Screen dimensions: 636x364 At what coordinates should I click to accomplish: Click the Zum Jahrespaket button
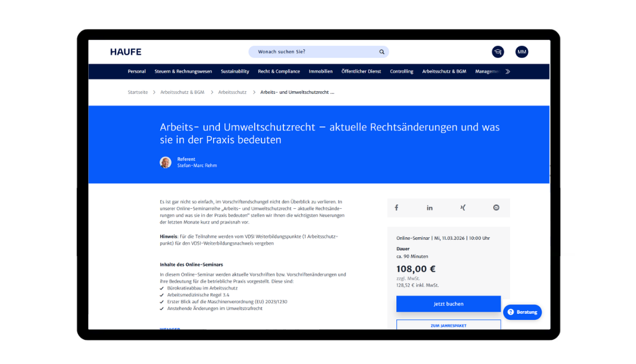coord(448,325)
